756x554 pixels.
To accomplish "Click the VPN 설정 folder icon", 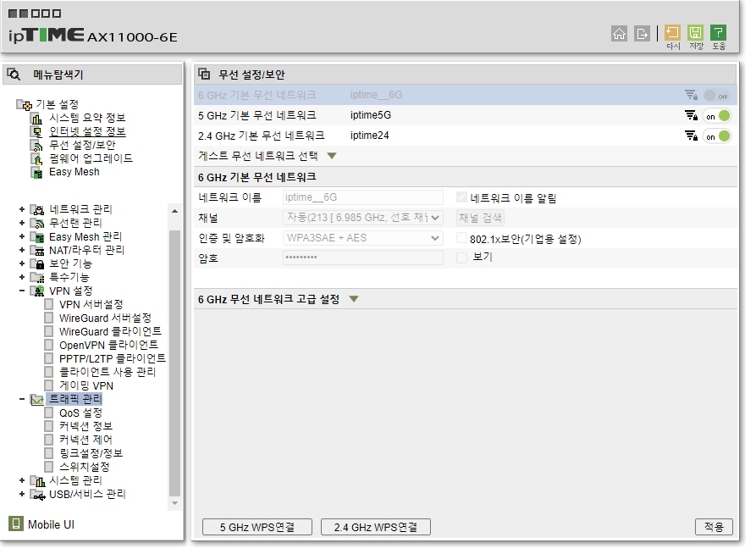I will [x=37, y=291].
